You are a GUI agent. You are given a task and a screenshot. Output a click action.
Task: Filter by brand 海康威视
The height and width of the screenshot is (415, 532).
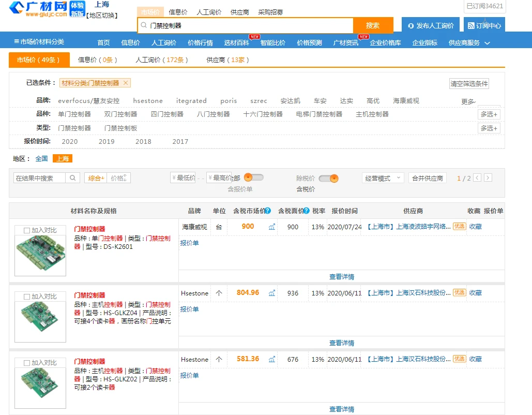click(406, 101)
